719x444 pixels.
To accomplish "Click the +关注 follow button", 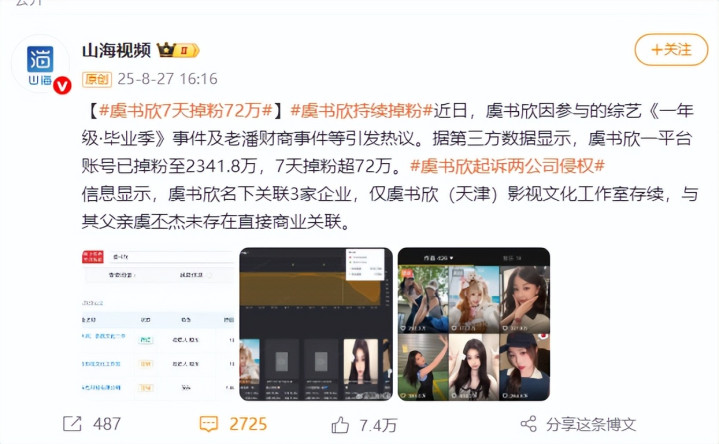I will pos(671,50).
